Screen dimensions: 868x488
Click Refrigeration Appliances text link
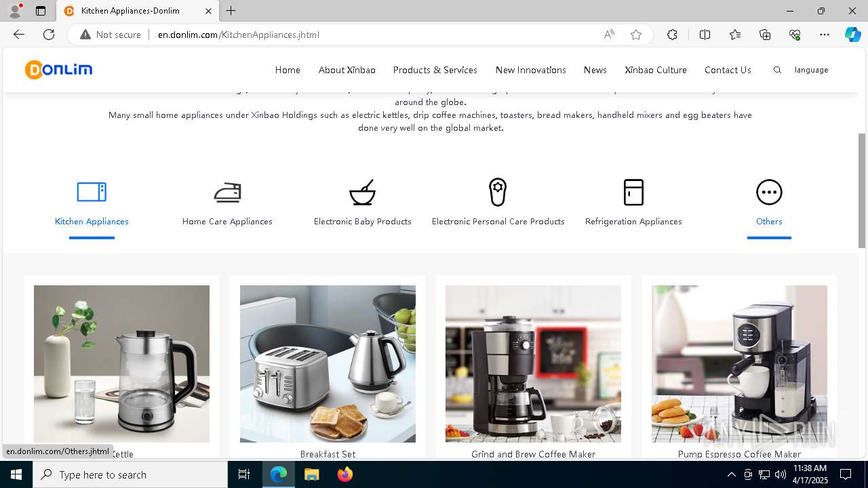tap(633, 221)
